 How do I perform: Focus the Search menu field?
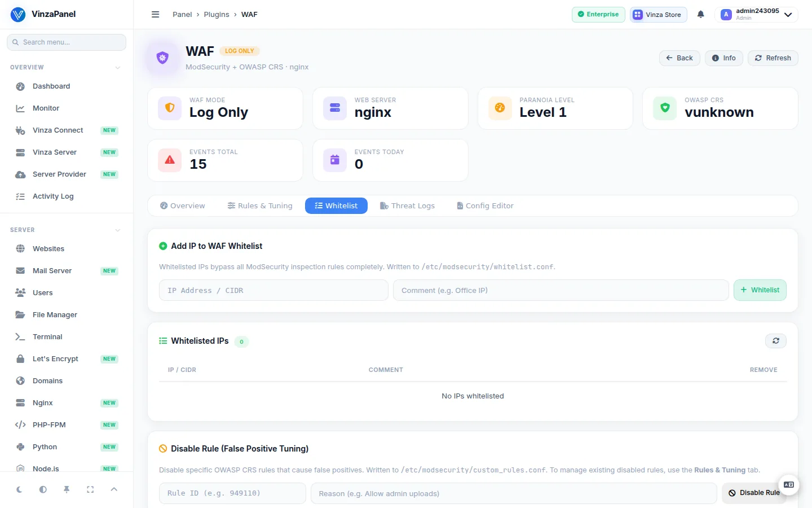tap(67, 42)
